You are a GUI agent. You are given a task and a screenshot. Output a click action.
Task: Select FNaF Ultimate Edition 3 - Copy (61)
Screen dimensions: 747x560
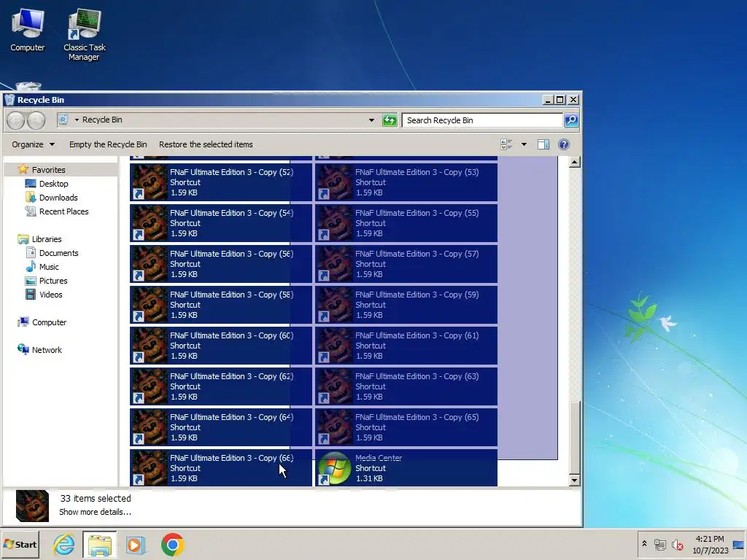pyautogui.click(x=406, y=346)
